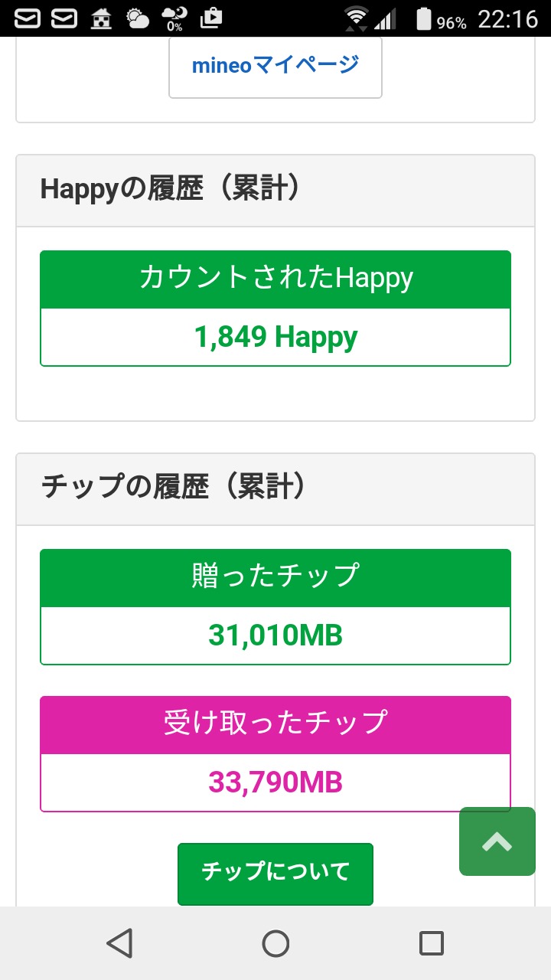The image size is (551, 980).
Task: Tap the sun and cloud weather icon
Action: point(138,18)
